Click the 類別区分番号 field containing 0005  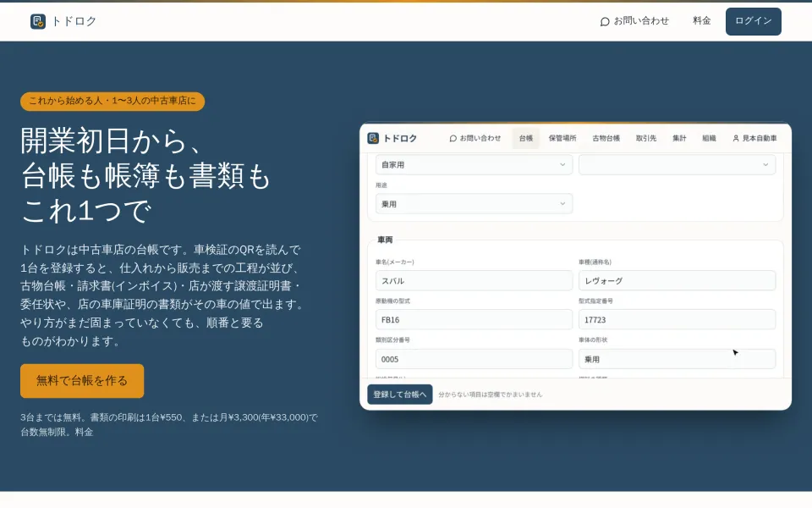(x=474, y=359)
